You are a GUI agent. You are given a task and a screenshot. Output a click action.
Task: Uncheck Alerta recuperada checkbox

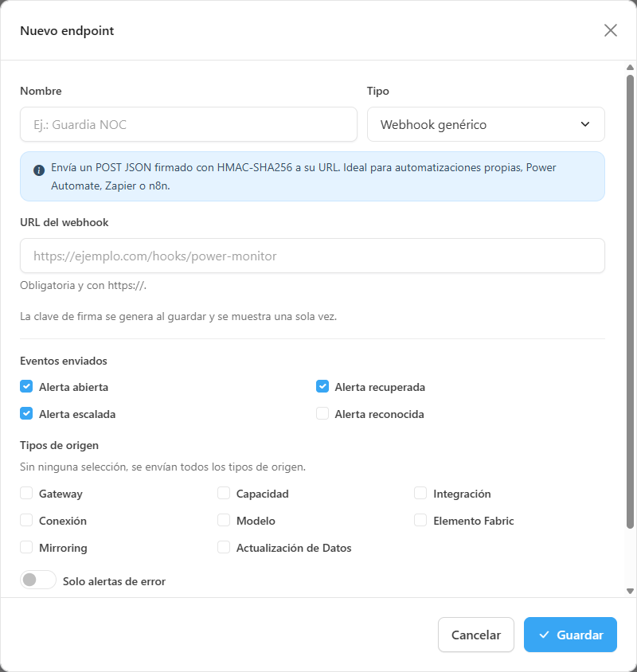click(322, 387)
